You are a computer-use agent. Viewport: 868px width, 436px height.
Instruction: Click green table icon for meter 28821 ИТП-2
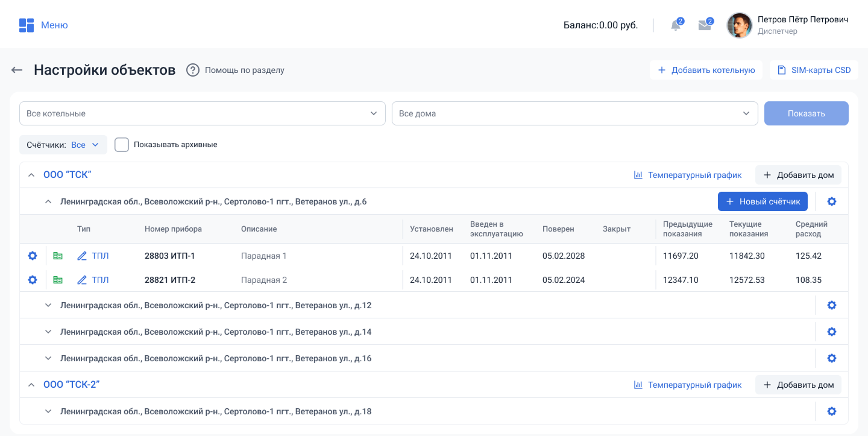58,280
